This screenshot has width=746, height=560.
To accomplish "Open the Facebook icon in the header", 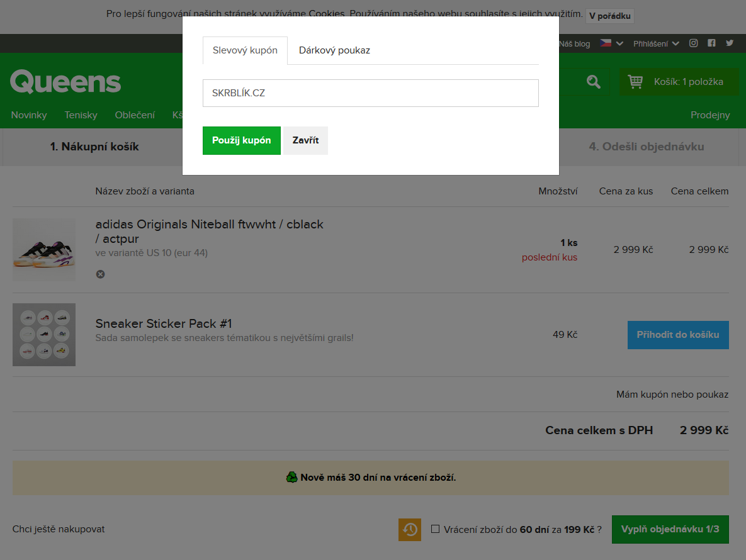I will click(711, 43).
